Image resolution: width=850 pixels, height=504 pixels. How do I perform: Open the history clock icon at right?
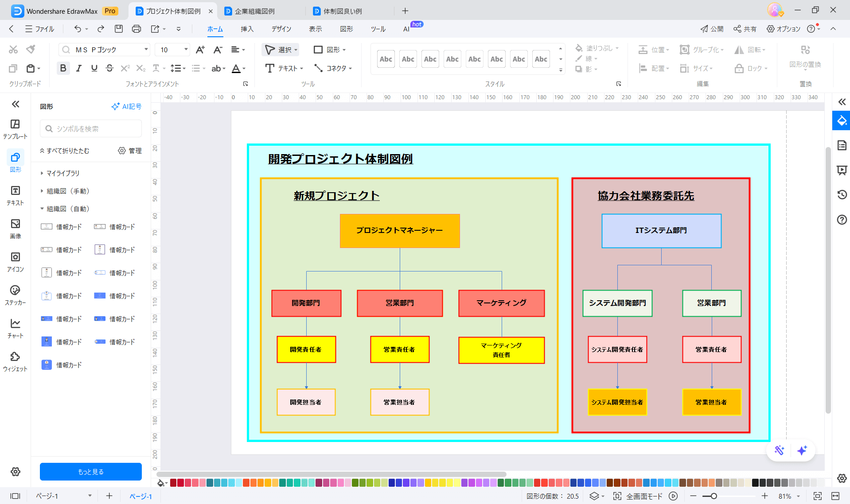842,194
